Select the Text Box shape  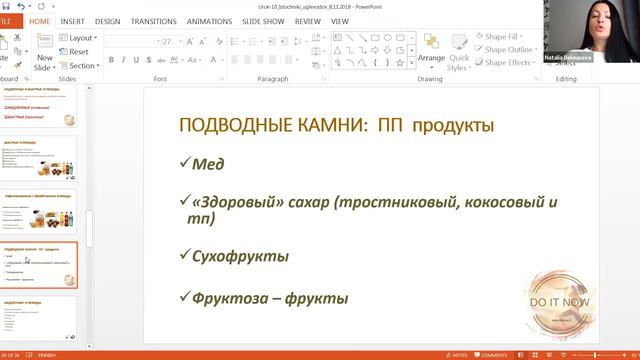coord(338,38)
